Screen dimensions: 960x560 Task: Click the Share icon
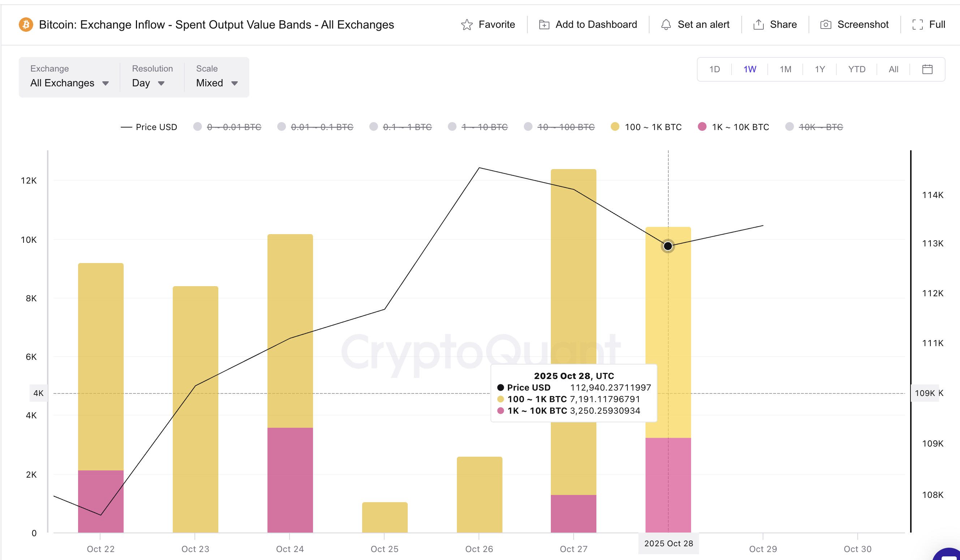758,24
